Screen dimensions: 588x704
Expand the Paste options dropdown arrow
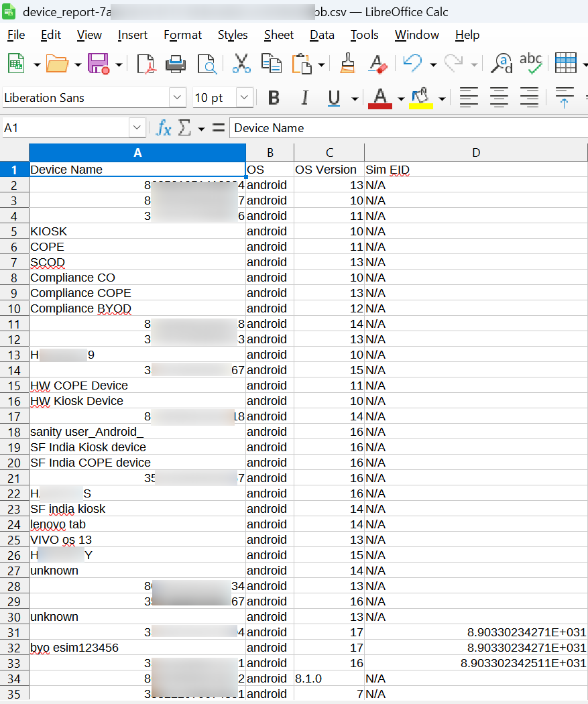point(321,64)
